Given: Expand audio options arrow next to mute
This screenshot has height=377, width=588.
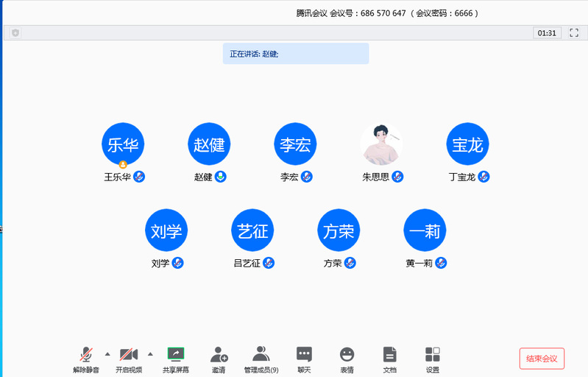Looking at the screenshot, I should [107, 353].
